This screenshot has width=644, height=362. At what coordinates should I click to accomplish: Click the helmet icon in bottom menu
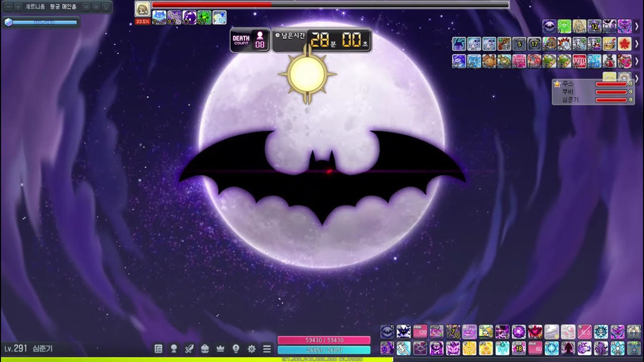coord(205,348)
